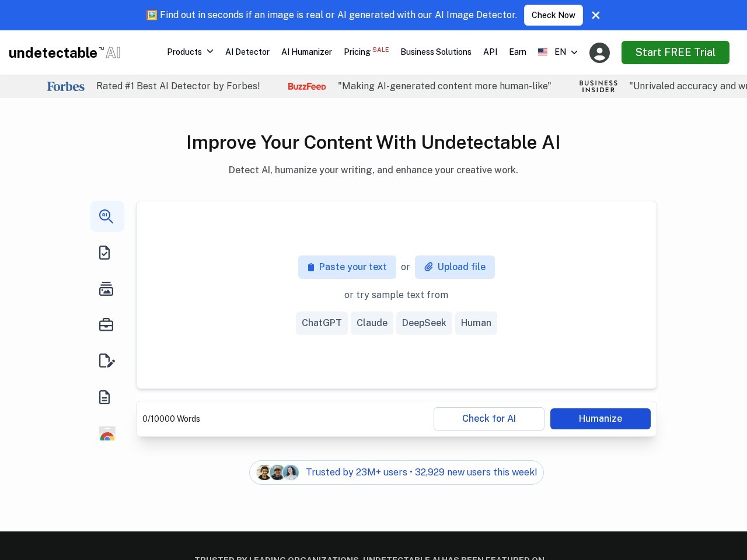
Task: Open the EN language selector
Action: pyautogui.click(x=566, y=52)
